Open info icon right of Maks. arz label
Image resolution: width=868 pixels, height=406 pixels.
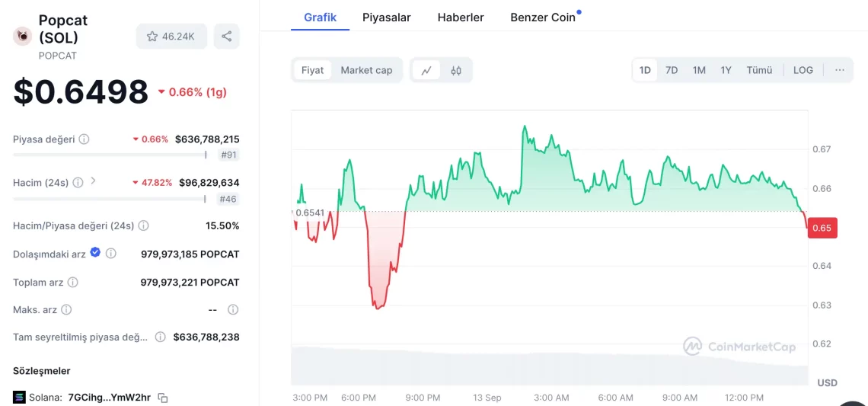66,309
